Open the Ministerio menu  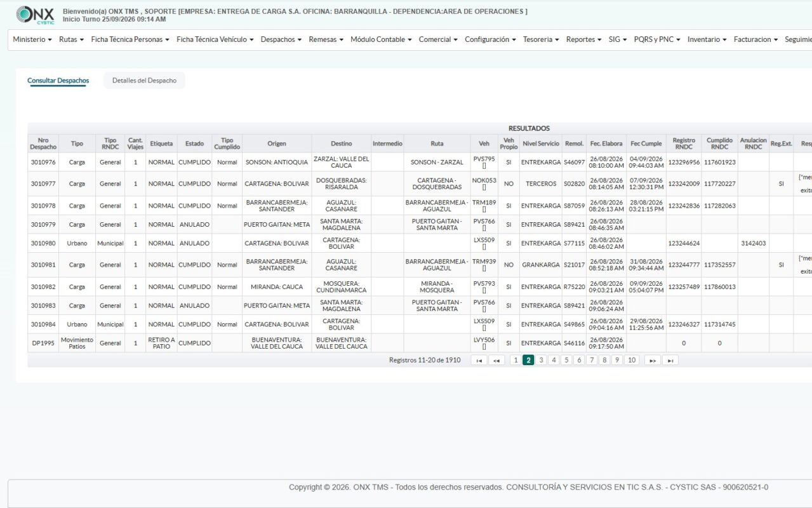point(32,39)
